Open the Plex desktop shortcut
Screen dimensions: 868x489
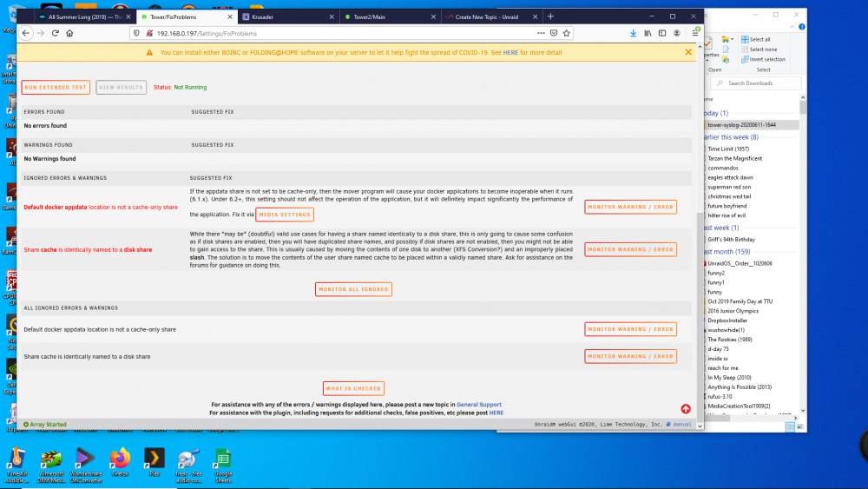coord(155,463)
